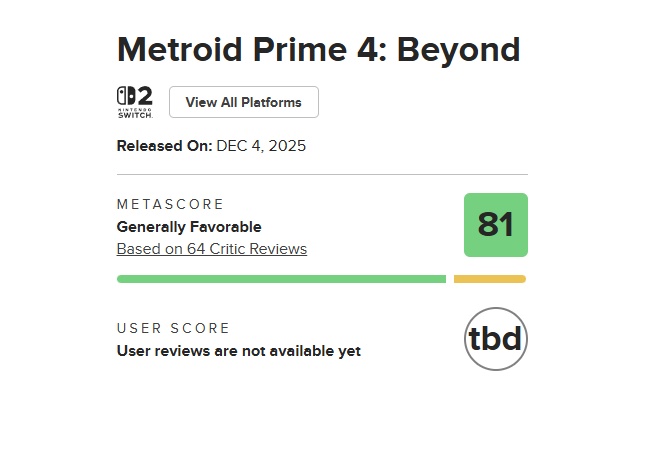Image resolution: width=650 pixels, height=450 pixels.
Task: Click the green 81 Metascore badge
Action: point(495,225)
